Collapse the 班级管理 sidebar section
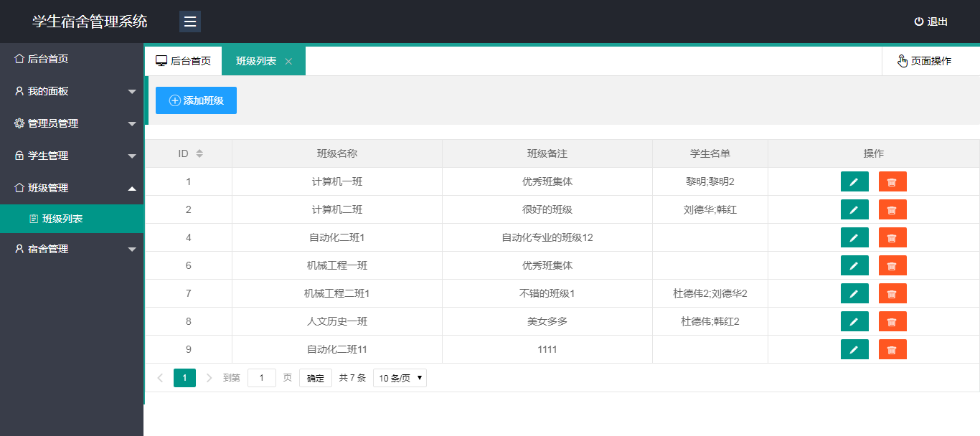 coord(72,187)
